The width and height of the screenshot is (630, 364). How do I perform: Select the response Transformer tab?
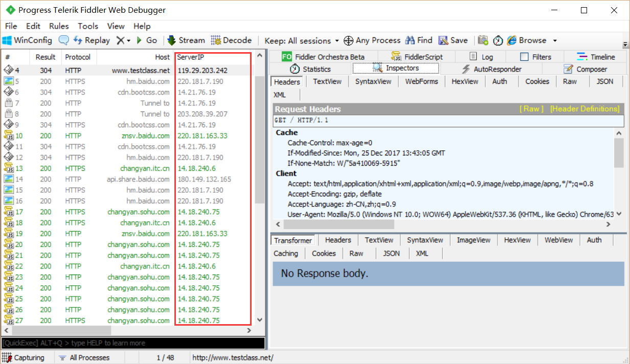point(293,240)
